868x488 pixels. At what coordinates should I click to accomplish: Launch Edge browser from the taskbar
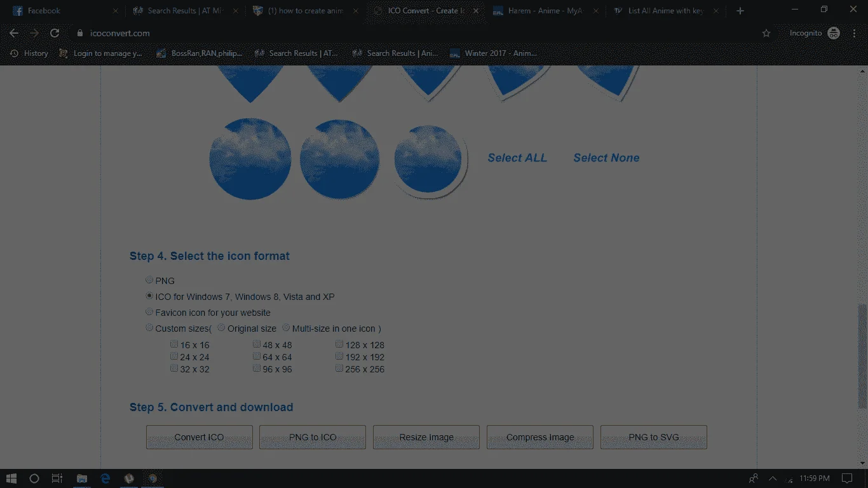click(105, 478)
